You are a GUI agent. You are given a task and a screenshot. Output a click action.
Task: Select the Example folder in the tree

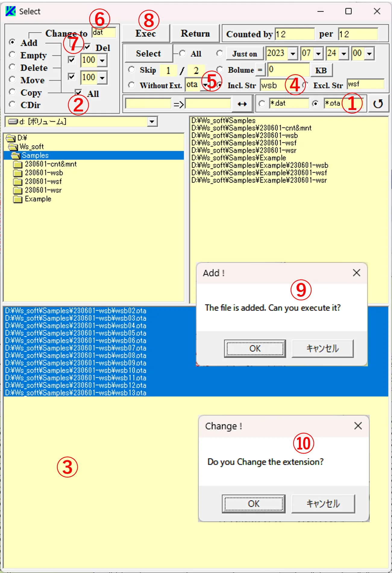[x=38, y=199]
